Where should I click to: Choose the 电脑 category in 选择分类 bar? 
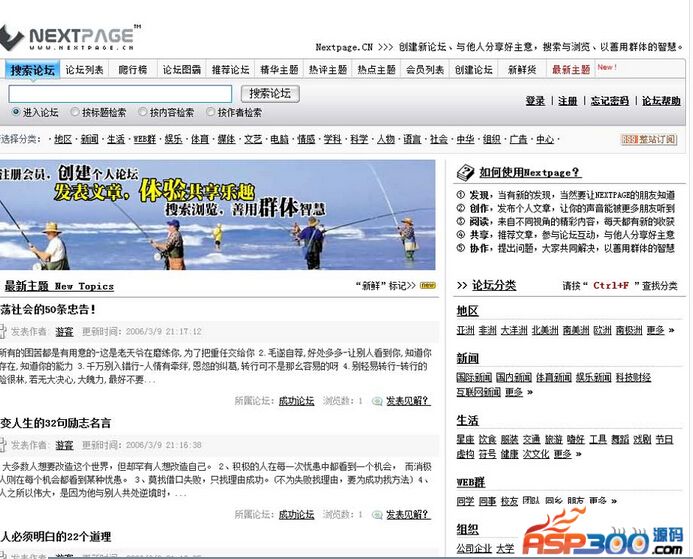279,139
